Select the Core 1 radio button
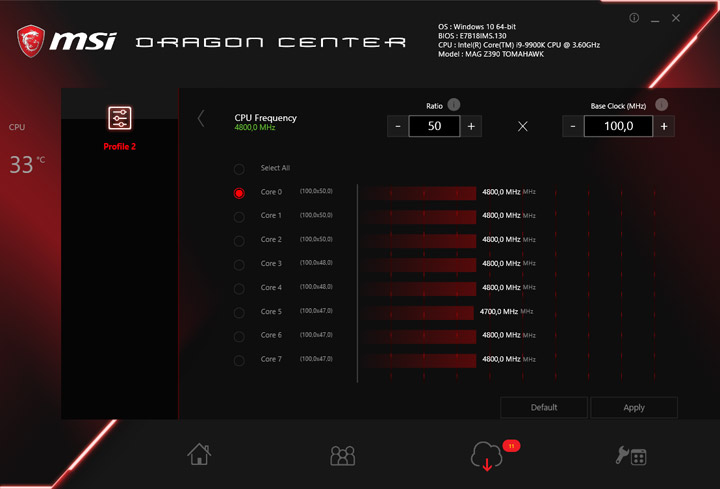Screen dimensions: 720x489 tap(239, 217)
